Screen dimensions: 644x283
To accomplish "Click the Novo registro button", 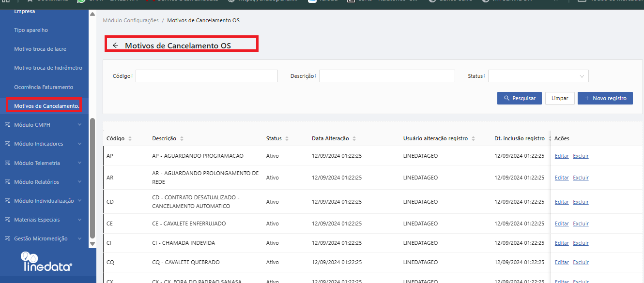I will coord(605,98).
